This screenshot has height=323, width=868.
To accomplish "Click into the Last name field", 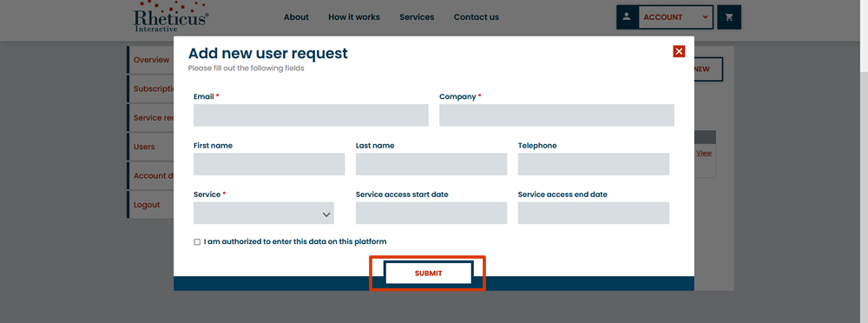I will pos(431,164).
